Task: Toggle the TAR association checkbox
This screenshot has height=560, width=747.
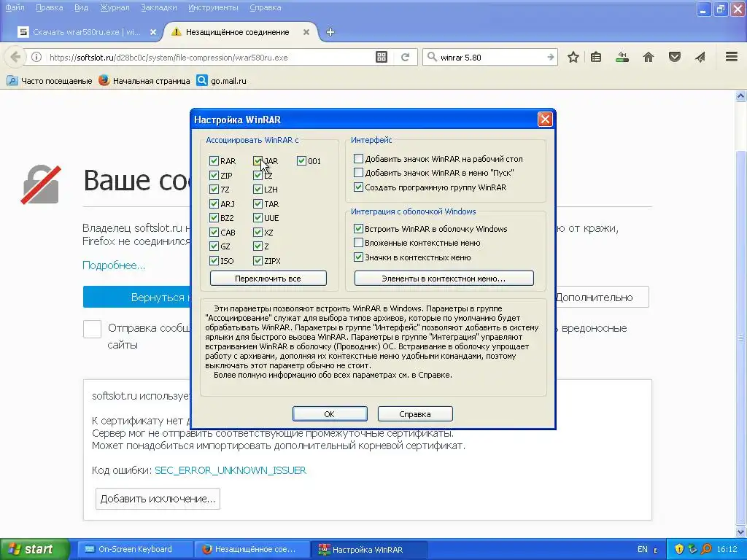Action: 258,204
